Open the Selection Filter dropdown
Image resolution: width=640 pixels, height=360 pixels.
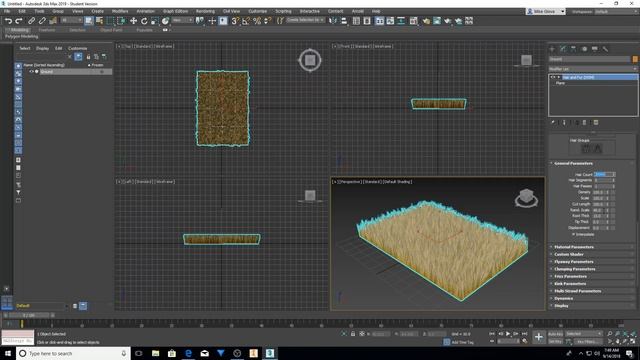point(71,20)
